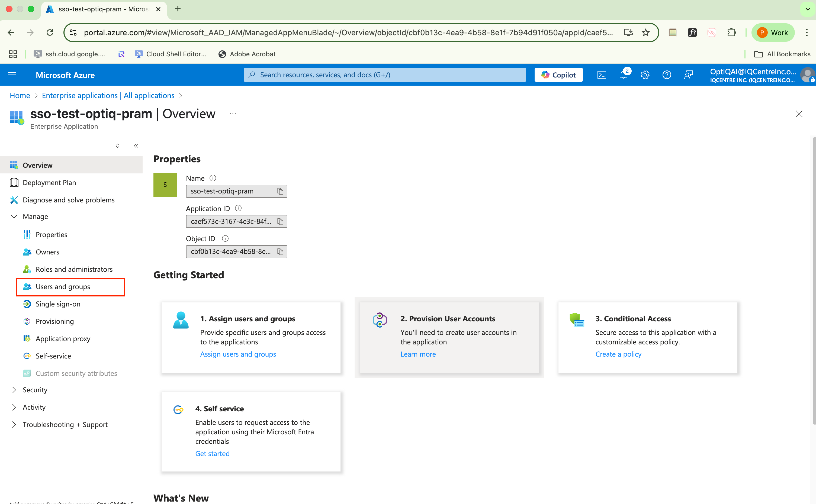Image resolution: width=816 pixels, height=504 pixels.
Task: Click the fx extension icon
Action: click(692, 33)
